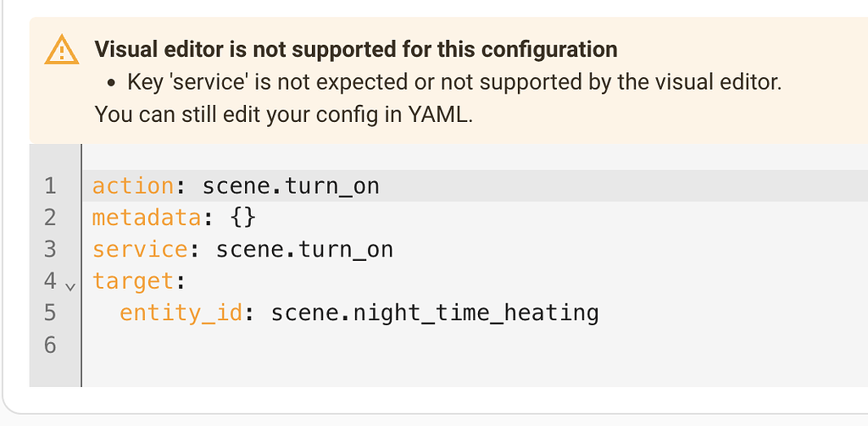Click line number 2 in the gutter
Image resolution: width=868 pixels, height=426 pixels.
[x=50, y=218]
